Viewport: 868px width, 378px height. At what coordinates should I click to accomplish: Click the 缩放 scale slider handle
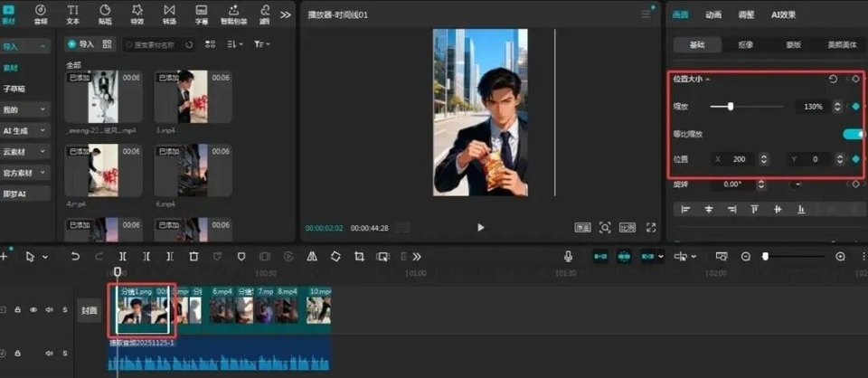(x=731, y=107)
